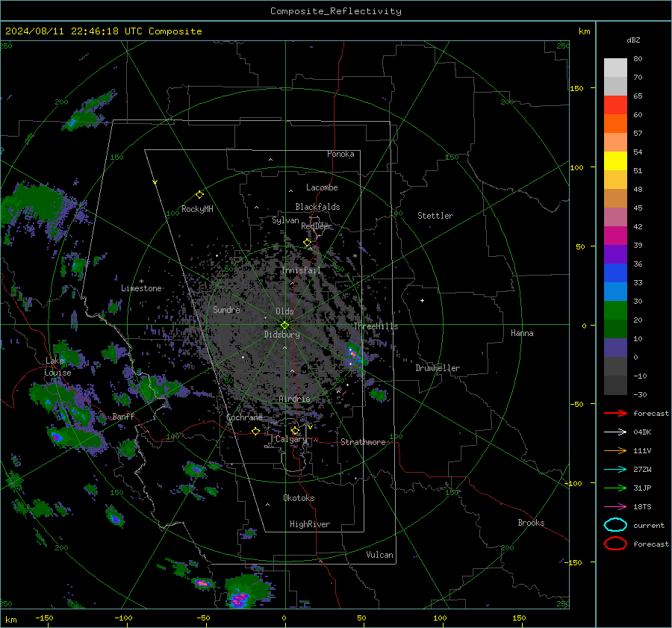
Task: Click the Hanna city label
Action: [x=522, y=333]
